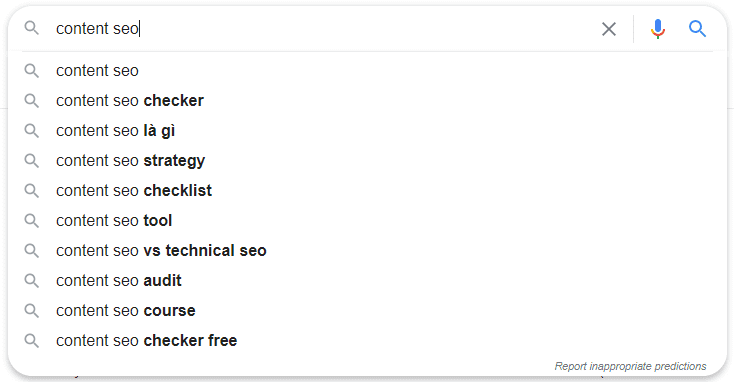Select the 'content seo audit' suggestion
Screen dimensions: 734x382
[367, 280]
